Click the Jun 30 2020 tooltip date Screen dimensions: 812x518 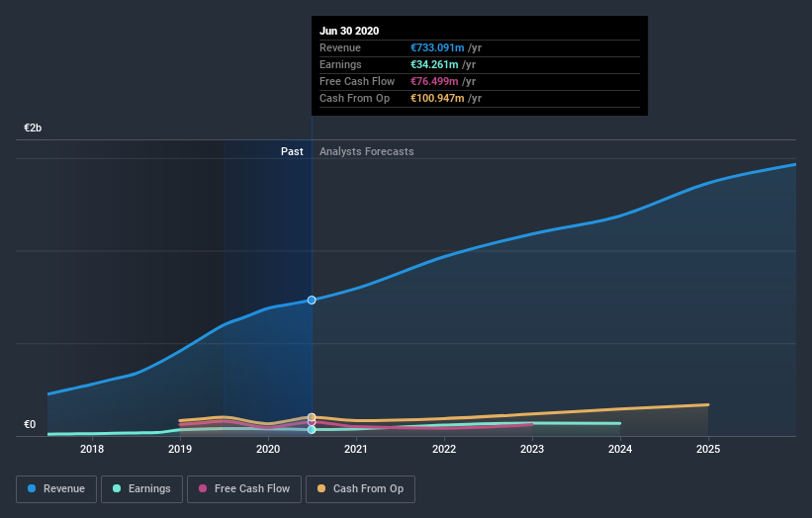click(x=349, y=31)
